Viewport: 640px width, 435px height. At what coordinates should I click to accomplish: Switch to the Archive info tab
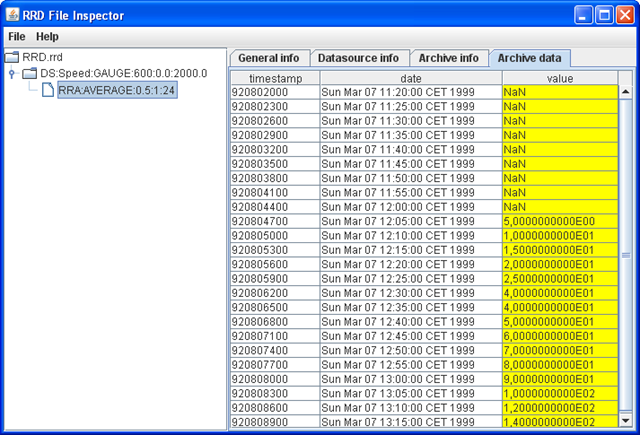click(449, 58)
